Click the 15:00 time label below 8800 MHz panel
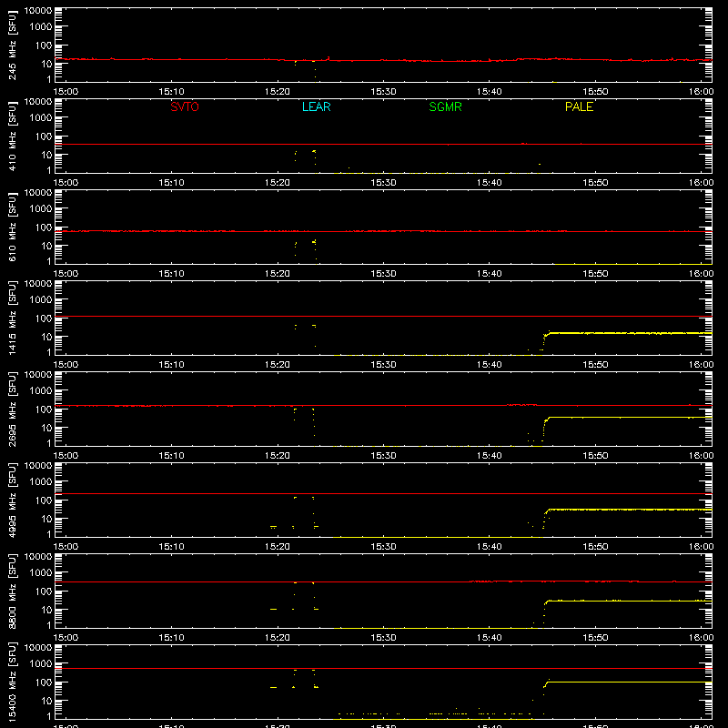The image size is (728, 728). pyautogui.click(x=66, y=638)
